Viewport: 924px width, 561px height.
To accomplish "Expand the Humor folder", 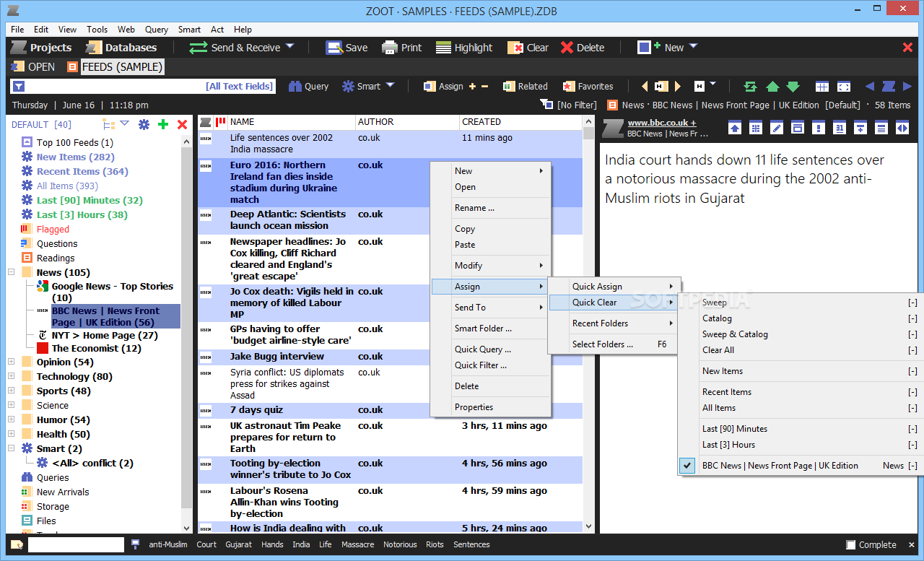I will pyautogui.click(x=11, y=420).
